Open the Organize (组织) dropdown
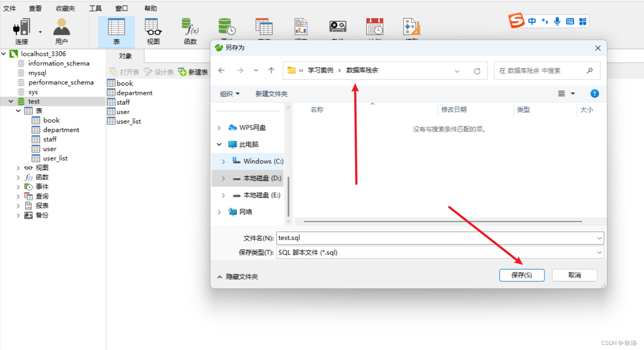 (x=230, y=94)
